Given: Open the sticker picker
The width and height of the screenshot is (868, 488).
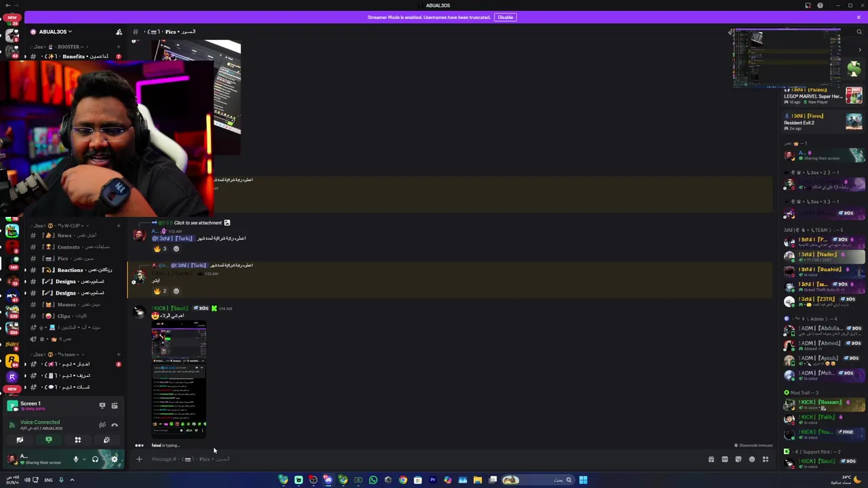Looking at the screenshot, I should 738,460.
